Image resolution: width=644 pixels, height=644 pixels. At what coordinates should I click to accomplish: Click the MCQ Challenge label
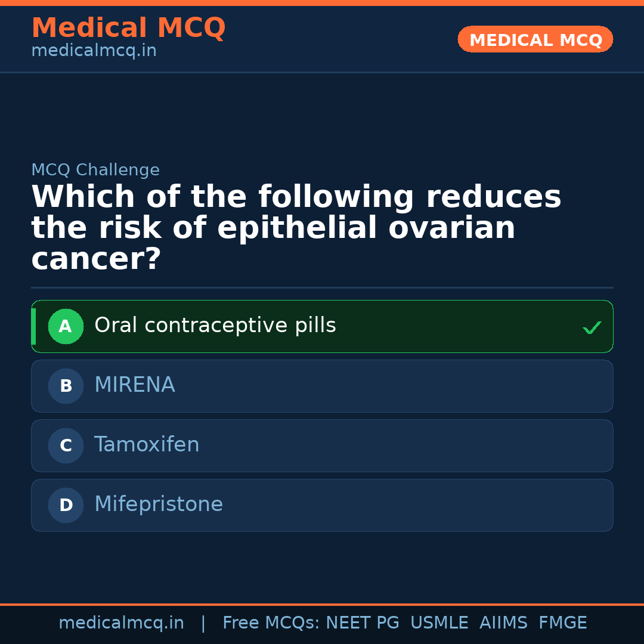95,170
